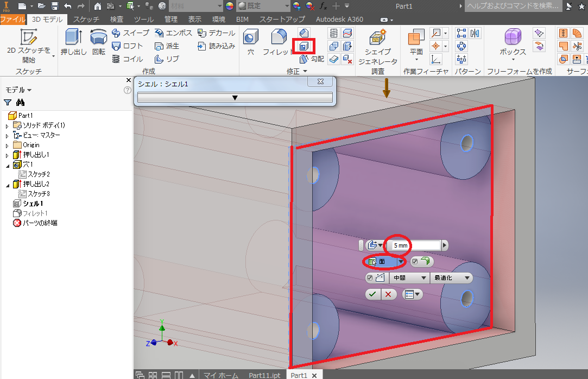Select the Mirror tool icon

coord(475,33)
